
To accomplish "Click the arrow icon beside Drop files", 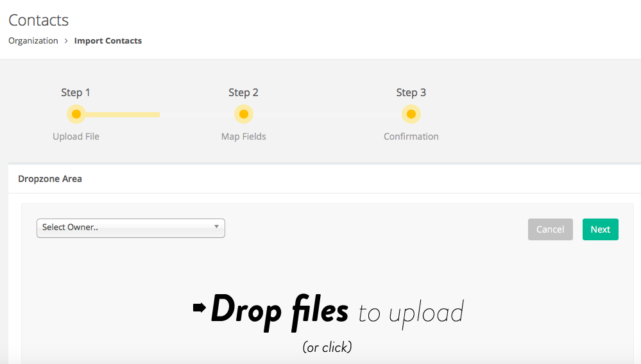I will click(200, 307).
